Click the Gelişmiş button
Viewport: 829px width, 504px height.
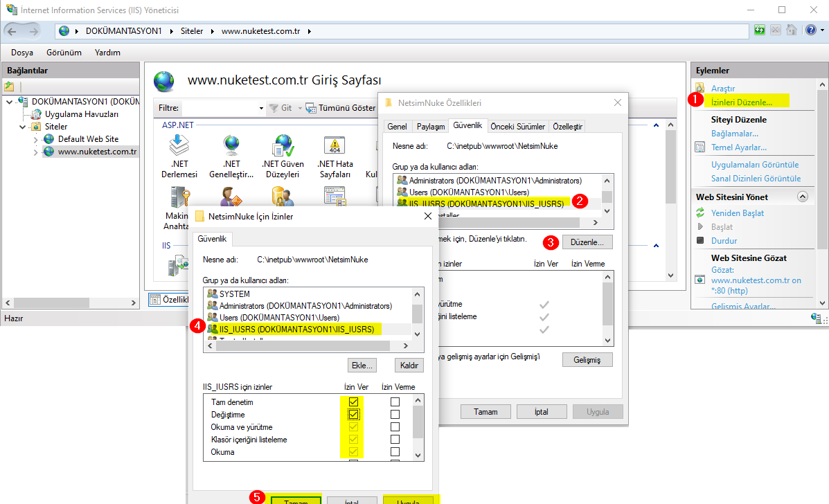pos(587,360)
